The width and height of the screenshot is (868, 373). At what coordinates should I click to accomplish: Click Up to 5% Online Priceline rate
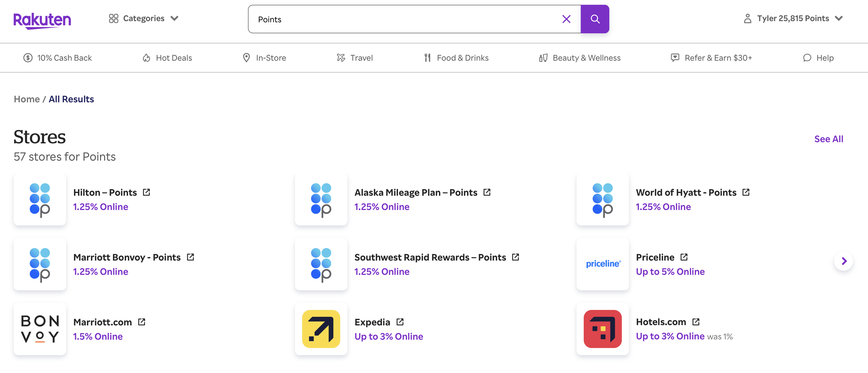click(670, 272)
